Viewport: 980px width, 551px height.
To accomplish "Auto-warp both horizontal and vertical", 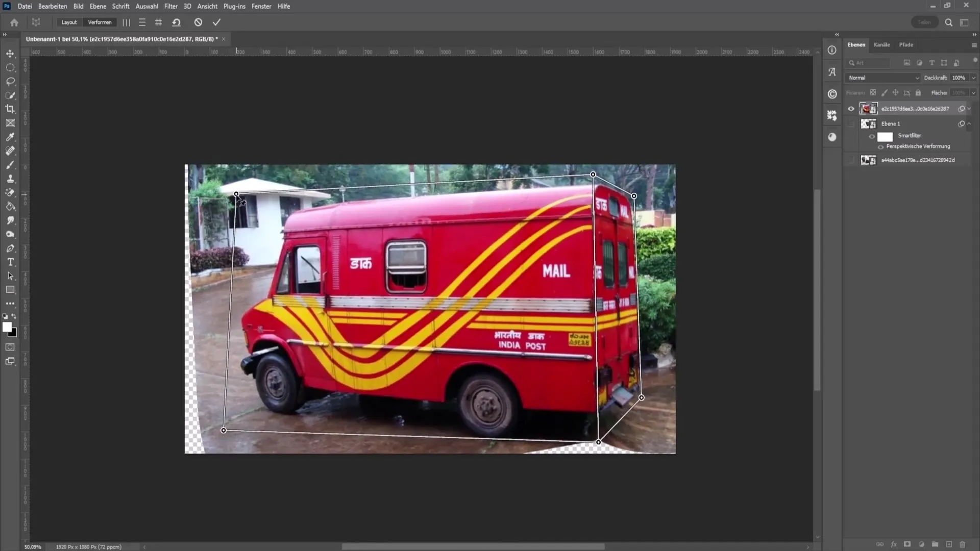I will [158, 22].
